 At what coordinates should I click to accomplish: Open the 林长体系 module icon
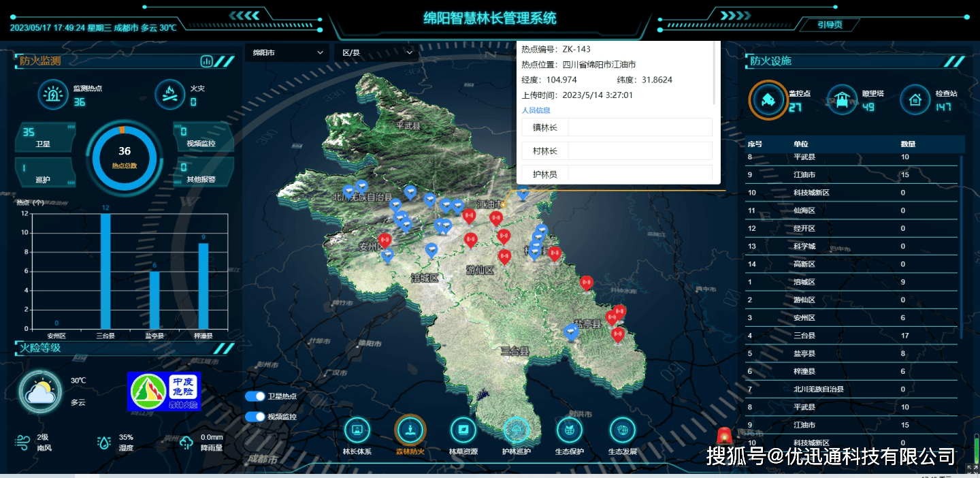(357, 430)
